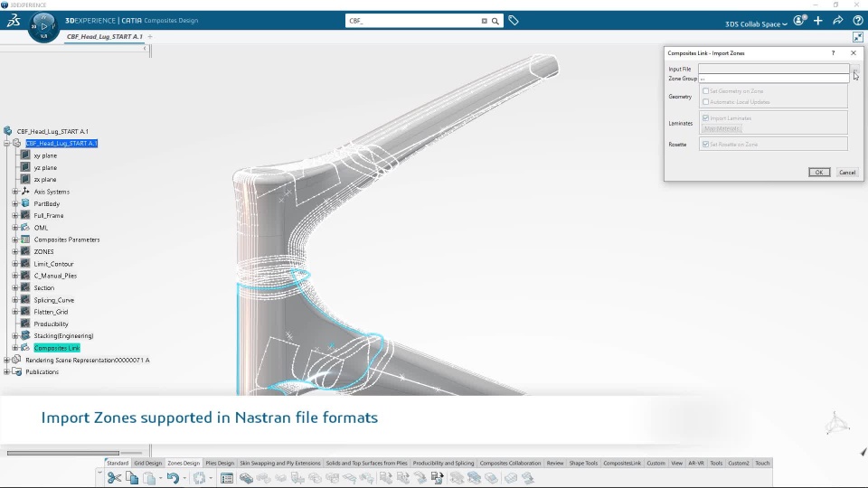The image size is (868, 488).
Task: Toggle Automatic Local Updates checkbox
Action: 706,102
